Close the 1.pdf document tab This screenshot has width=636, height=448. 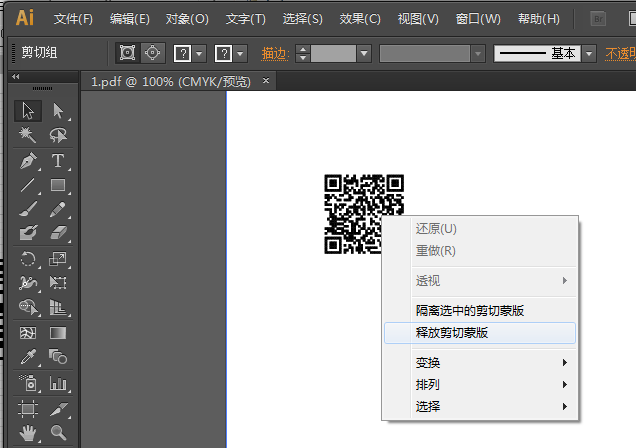coord(266,81)
